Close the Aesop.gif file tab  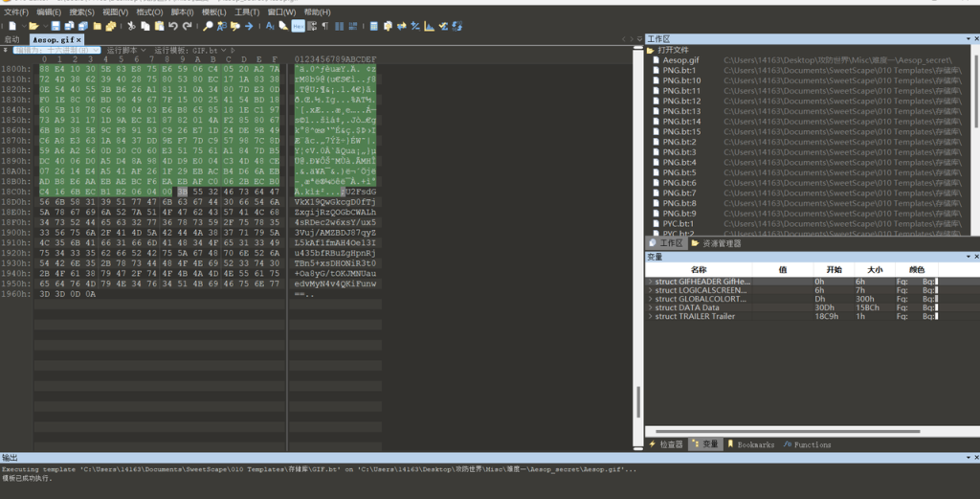(80, 40)
